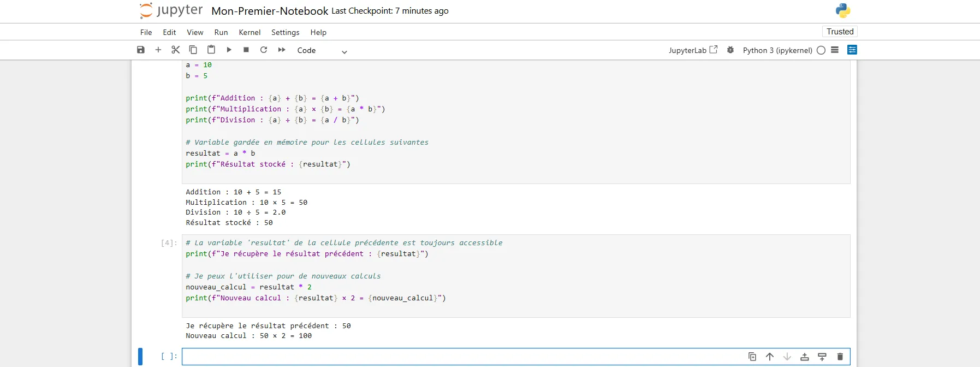The image size is (980, 367).
Task: Click inside the empty code cell
Action: click(x=459, y=357)
